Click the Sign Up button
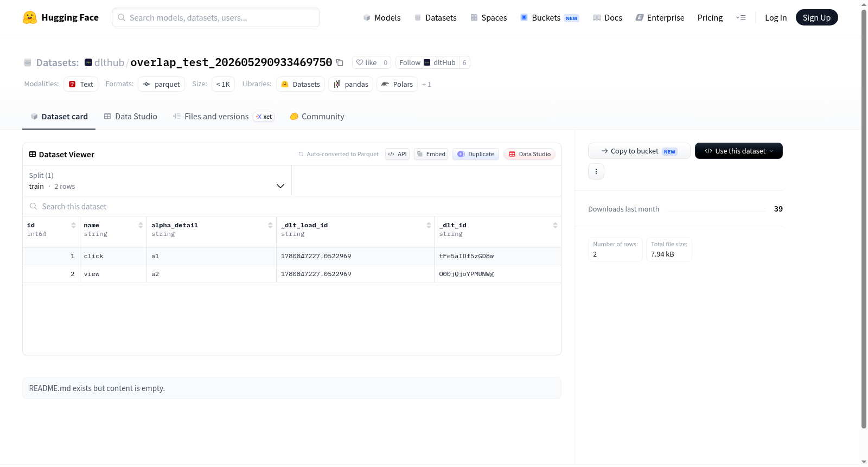The image size is (868, 467). 816,17
